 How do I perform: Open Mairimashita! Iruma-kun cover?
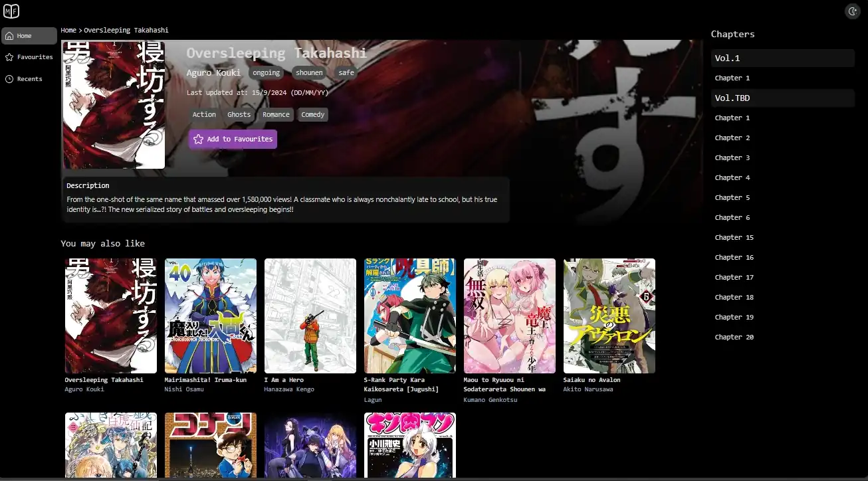pos(211,316)
